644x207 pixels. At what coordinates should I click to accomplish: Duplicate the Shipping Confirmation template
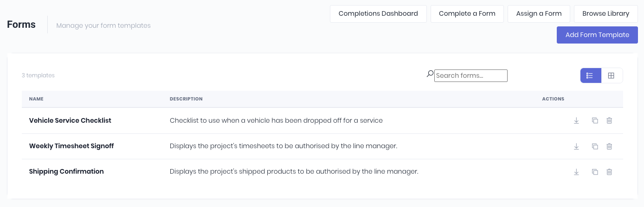[595, 172]
